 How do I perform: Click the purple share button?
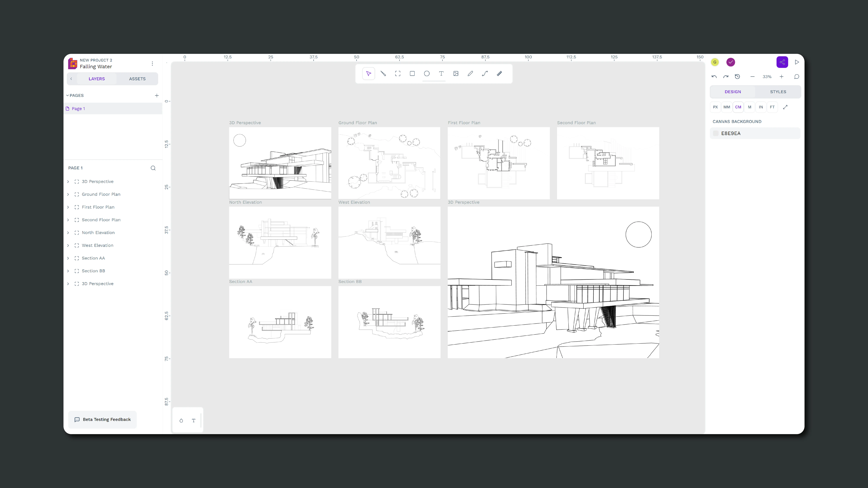pos(782,62)
